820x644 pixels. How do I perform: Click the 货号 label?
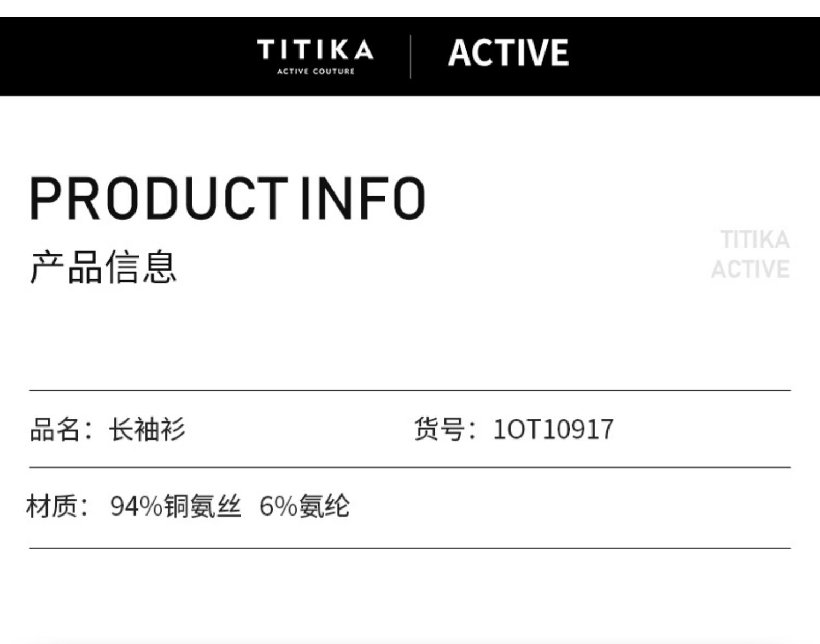pyautogui.click(x=439, y=429)
